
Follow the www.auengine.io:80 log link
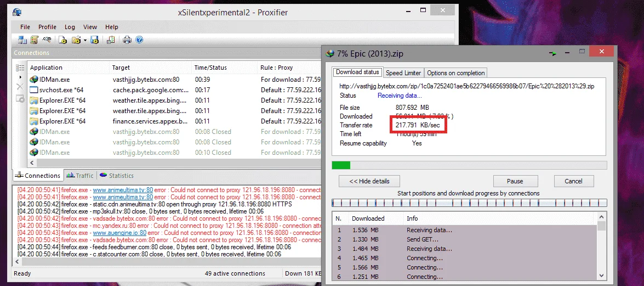(119, 233)
